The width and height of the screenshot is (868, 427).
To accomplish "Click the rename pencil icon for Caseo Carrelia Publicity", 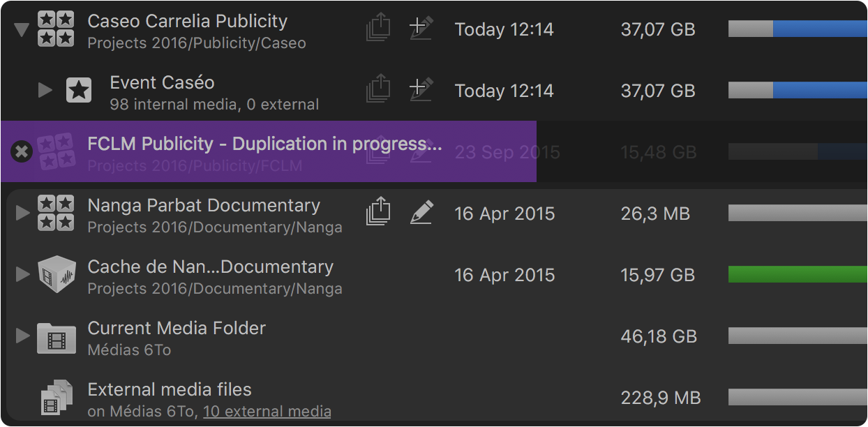I will tap(421, 28).
